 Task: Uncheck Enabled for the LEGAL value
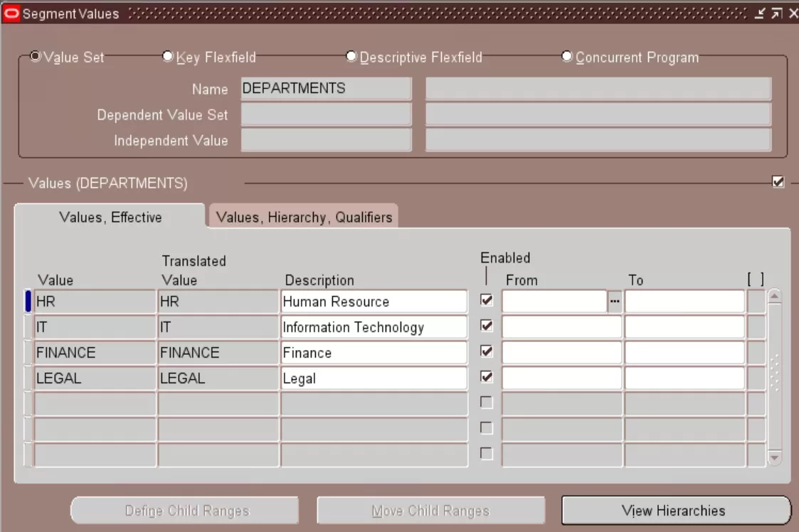pyautogui.click(x=487, y=378)
